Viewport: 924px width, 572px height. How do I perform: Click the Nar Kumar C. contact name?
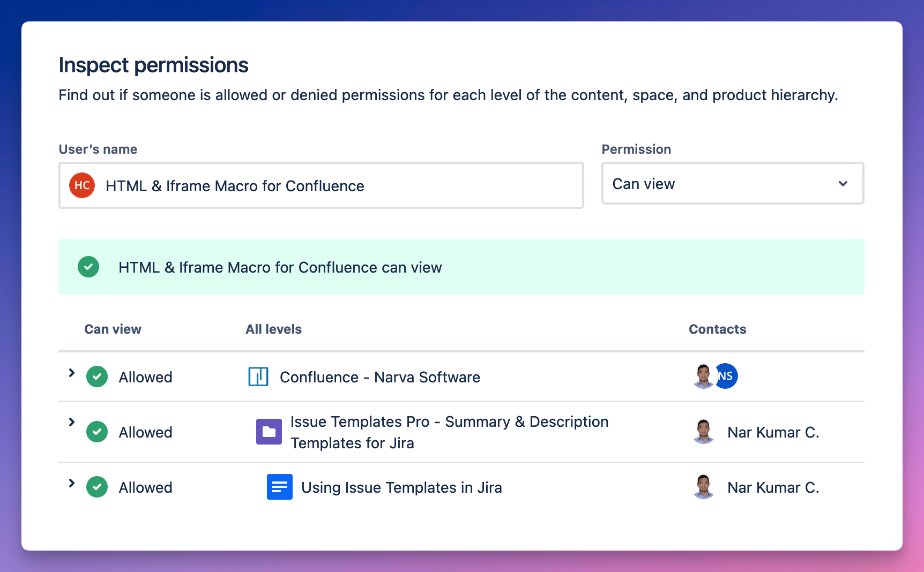pos(773,432)
